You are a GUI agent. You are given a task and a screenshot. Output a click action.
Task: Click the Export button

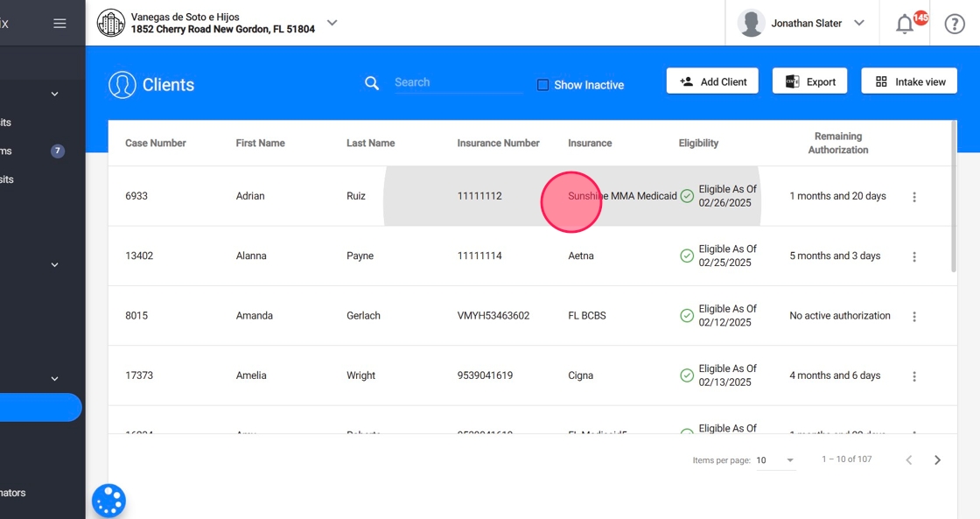point(809,81)
